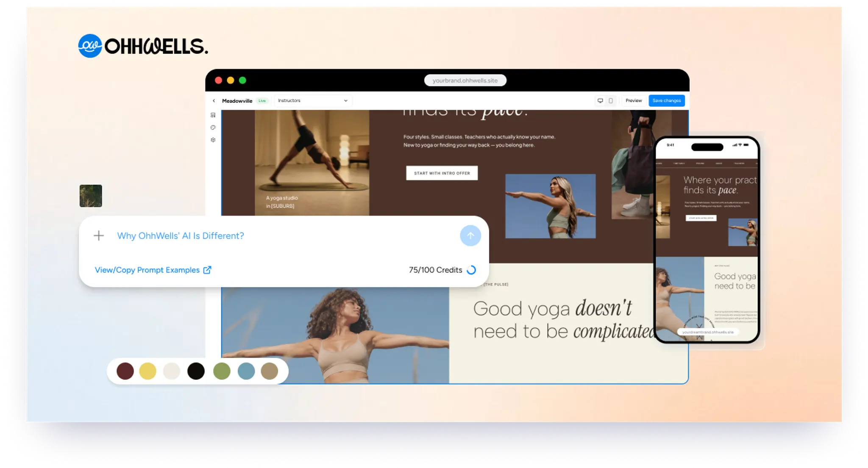Select the off-white color swatch
Viewport: 868px width, 468px height.
point(172,371)
